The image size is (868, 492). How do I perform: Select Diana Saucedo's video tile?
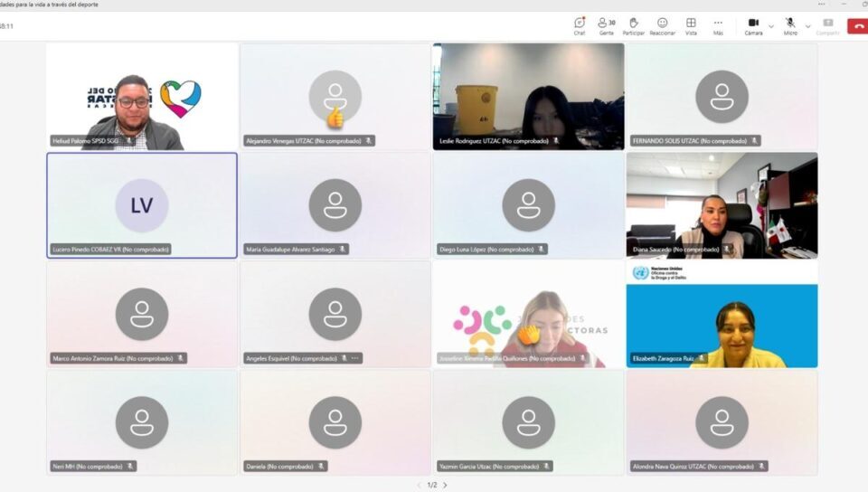pyautogui.click(x=722, y=205)
